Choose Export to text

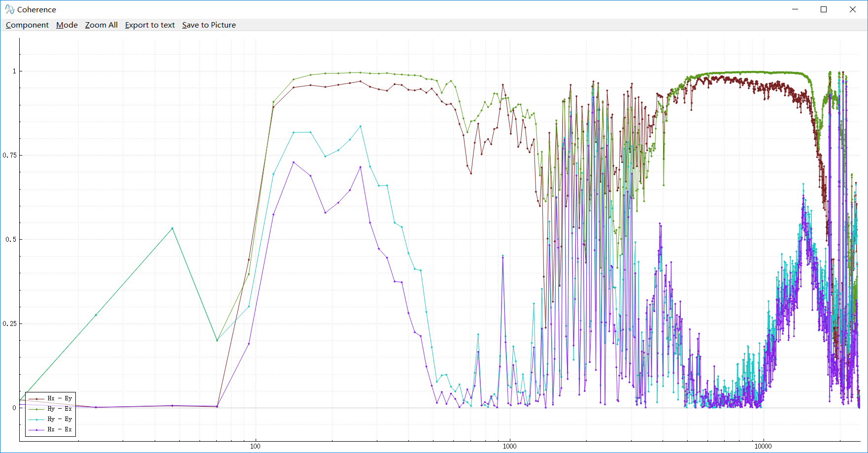150,25
